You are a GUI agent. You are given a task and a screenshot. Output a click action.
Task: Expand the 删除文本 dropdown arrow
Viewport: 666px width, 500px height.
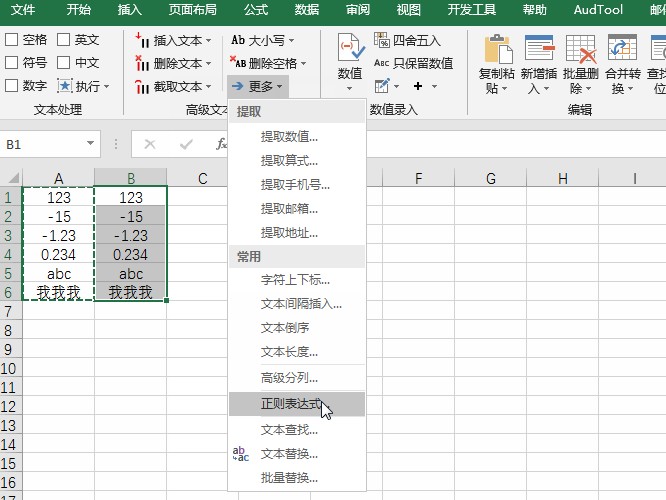tap(209, 64)
